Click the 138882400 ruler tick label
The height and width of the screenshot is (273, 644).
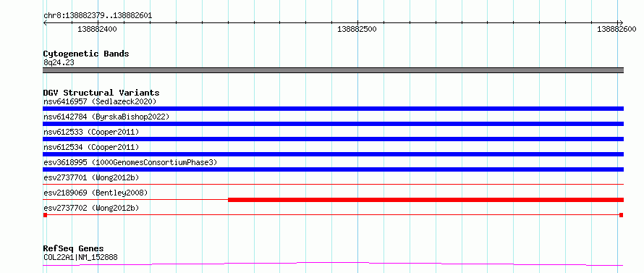[x=97, y=29]
